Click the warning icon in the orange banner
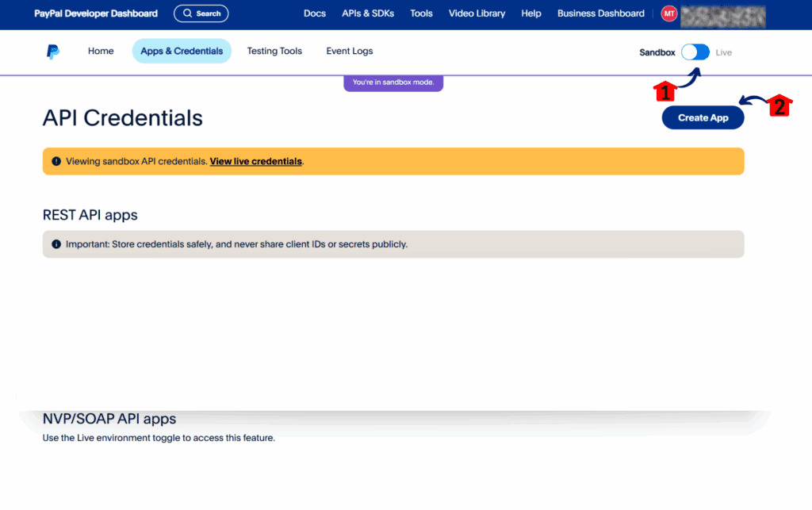Viewport: 812px width, 510px height. (56, 162)
